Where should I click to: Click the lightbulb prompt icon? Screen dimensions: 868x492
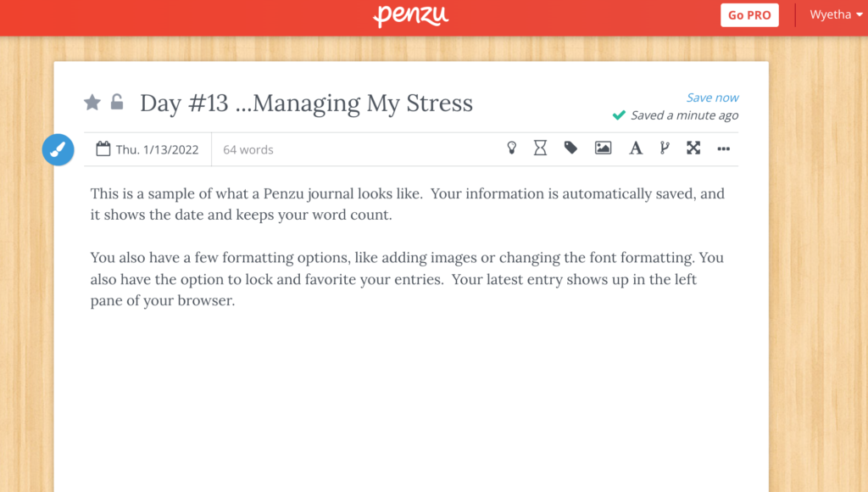click(x=512, y=148)
